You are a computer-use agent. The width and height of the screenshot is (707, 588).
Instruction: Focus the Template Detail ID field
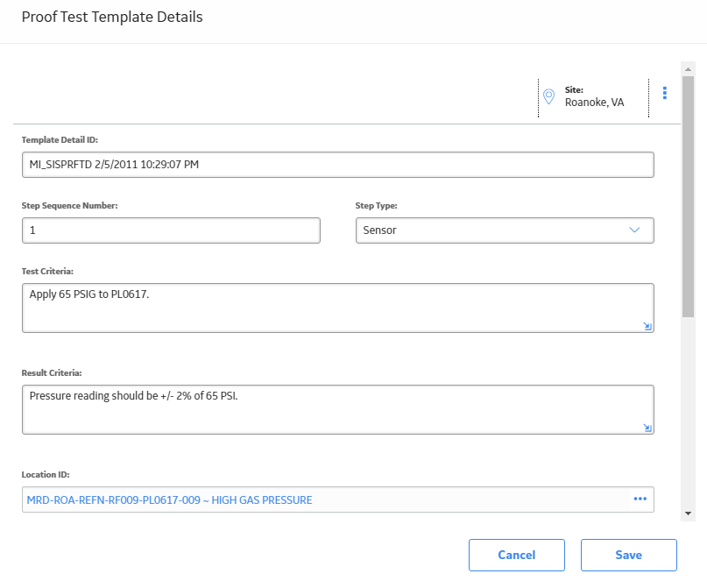(x=337, y=165)
